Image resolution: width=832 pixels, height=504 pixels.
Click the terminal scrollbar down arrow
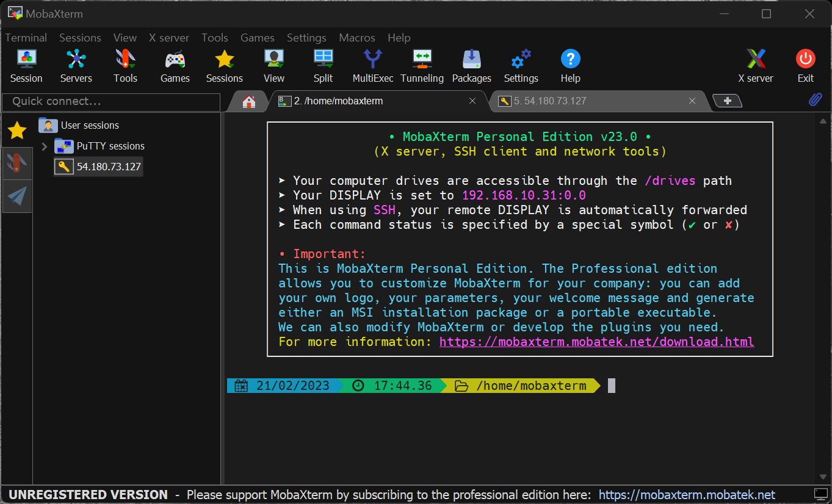pyautogui.click(x=822, y=477)
